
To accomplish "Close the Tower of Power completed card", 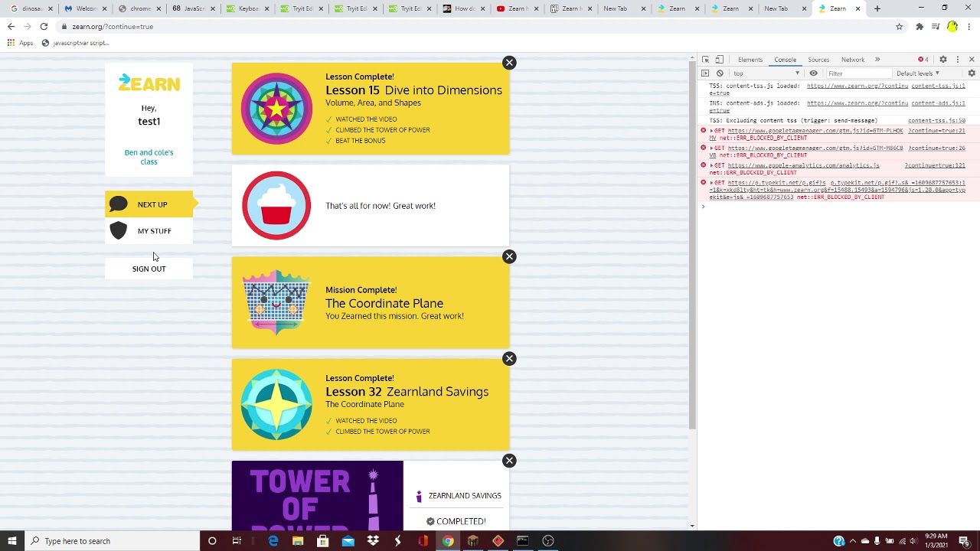I will click(509, 461).
